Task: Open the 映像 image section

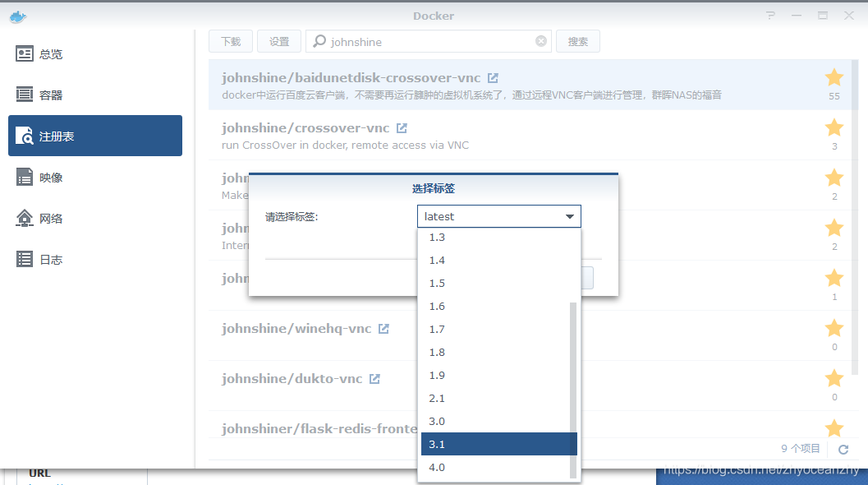Action: [x=95, y=178]
